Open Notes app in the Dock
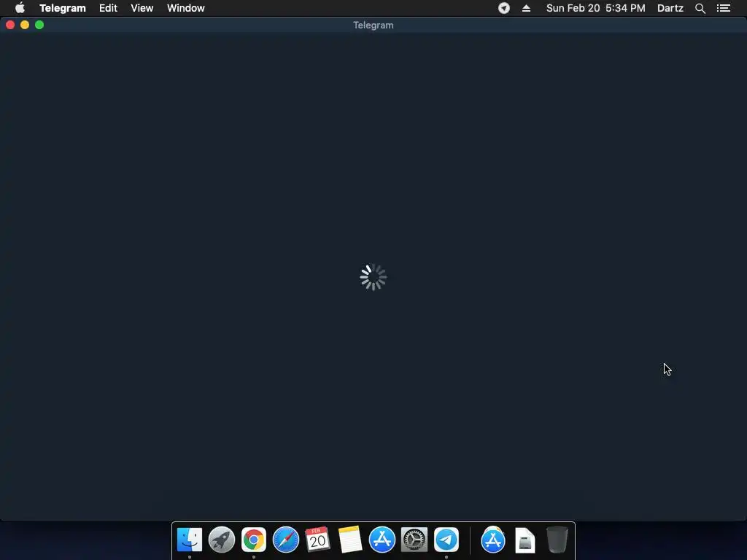The width and height of the screenshot is (747, 560). coord(350,540)
